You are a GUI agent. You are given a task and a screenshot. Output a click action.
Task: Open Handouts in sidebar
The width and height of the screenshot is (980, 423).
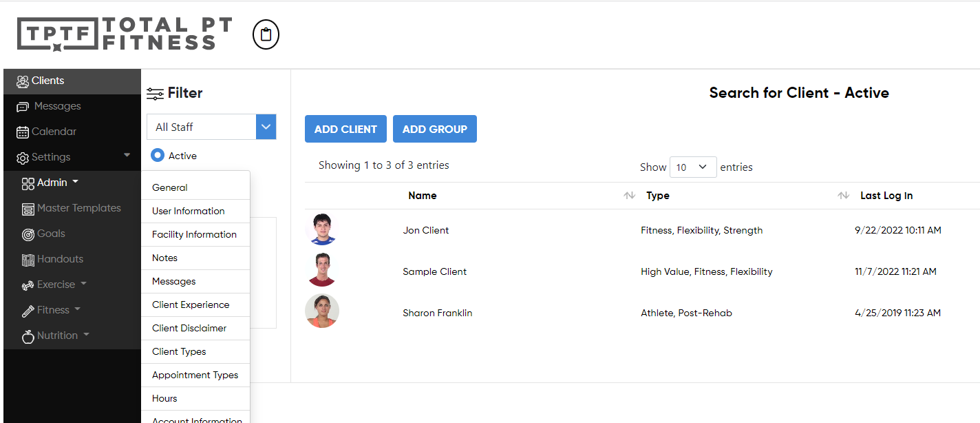(x=72, y=260)
